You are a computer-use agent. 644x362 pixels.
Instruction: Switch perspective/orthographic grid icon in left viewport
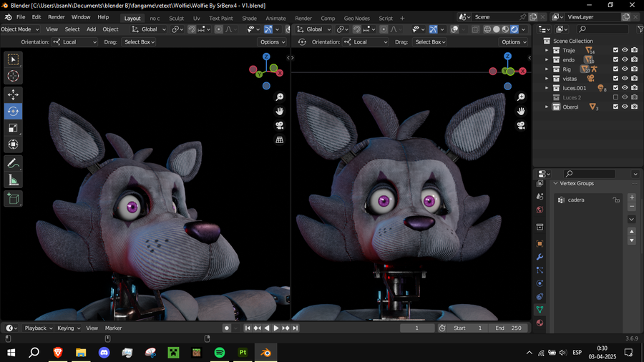[x=280, y=140]
